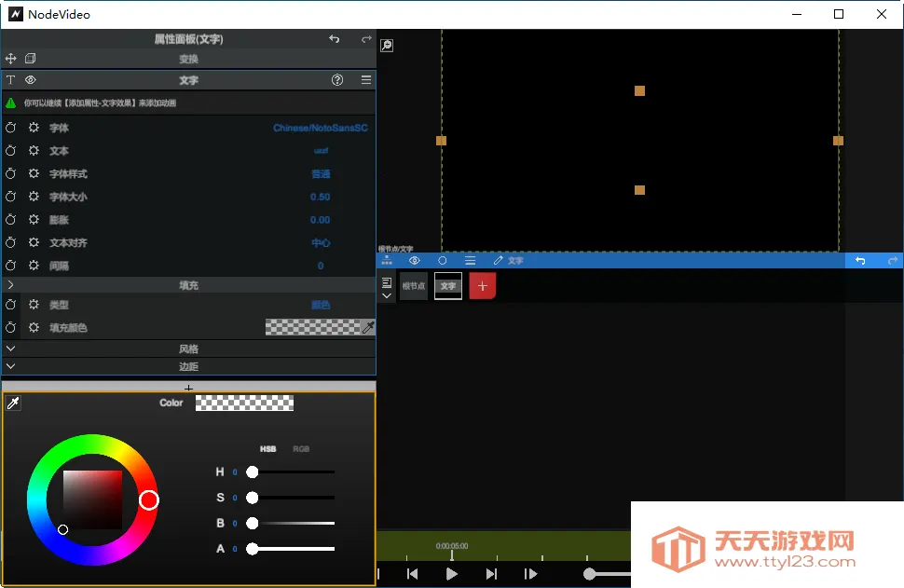Click the pencil edit icon beside 文字

click(x=497, y=260)
